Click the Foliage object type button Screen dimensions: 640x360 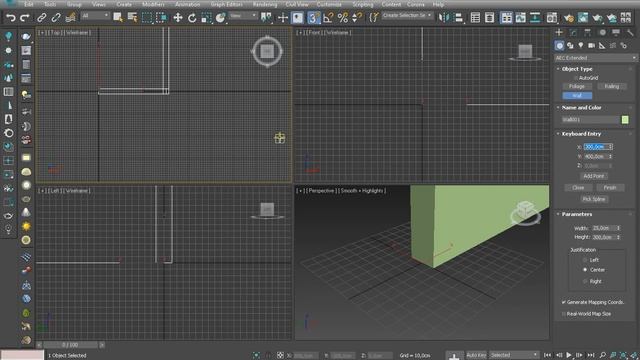(577, 86)
